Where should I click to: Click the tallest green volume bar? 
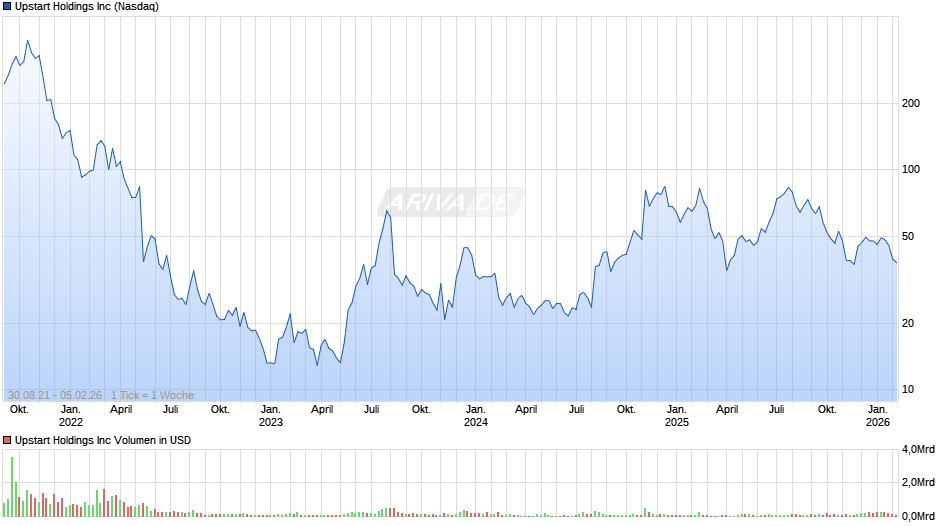tap(11, 487)
